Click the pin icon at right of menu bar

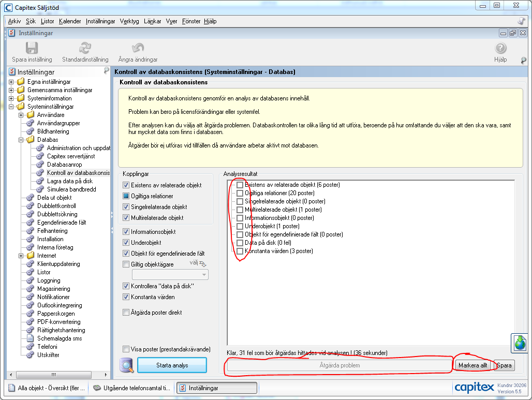click(x=522, y=21)
